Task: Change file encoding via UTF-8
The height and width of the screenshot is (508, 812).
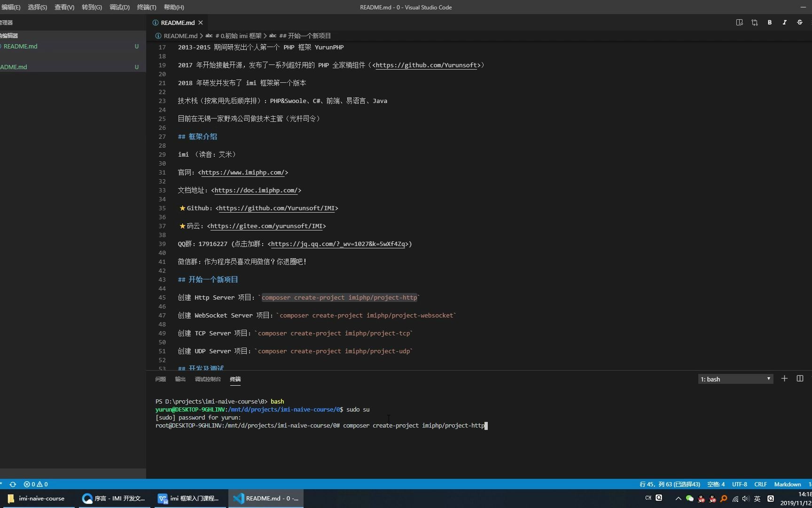Action: click(x=739, y=484)
